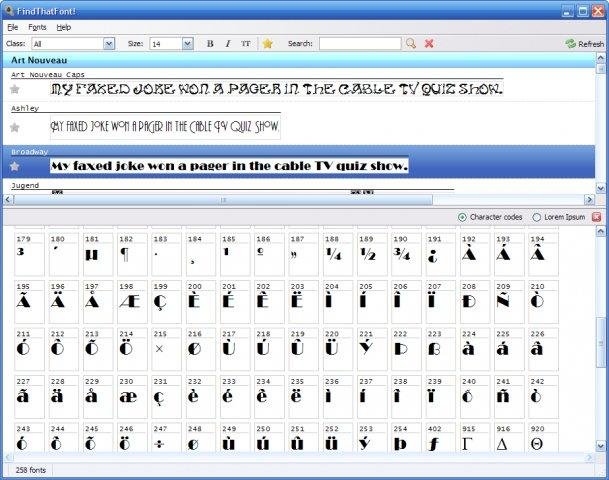609x480 pixels.
Task: Select character cell 915 Gamma
Action: tap(475, 438)
